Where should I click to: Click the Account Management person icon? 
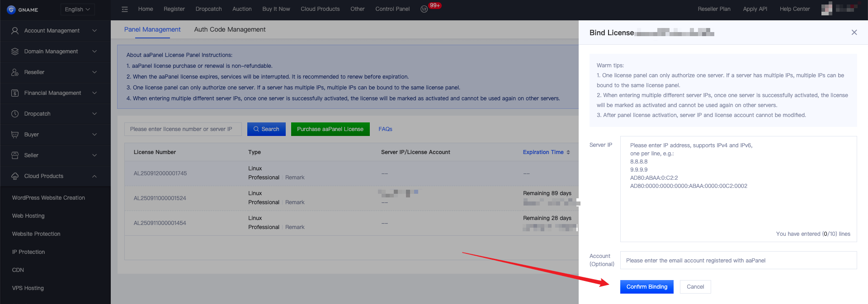coord(15,31)
